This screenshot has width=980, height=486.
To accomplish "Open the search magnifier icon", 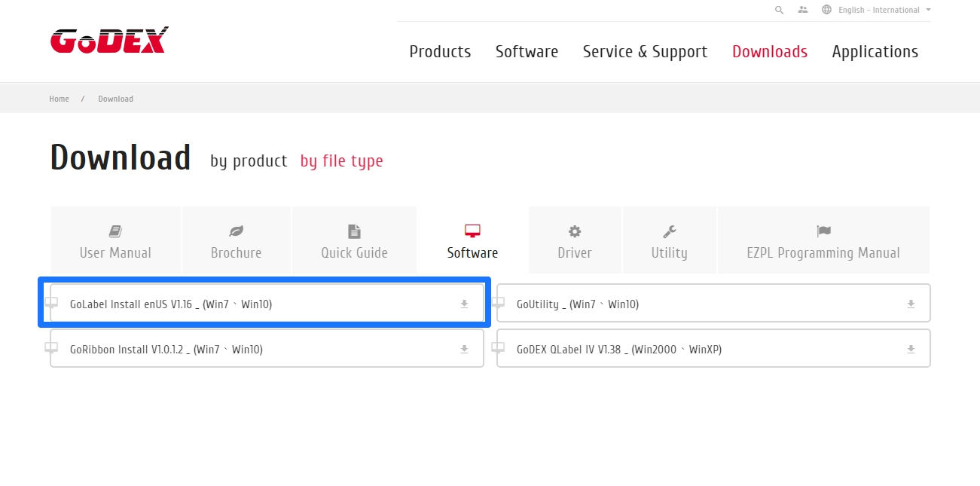I will 779,10.
